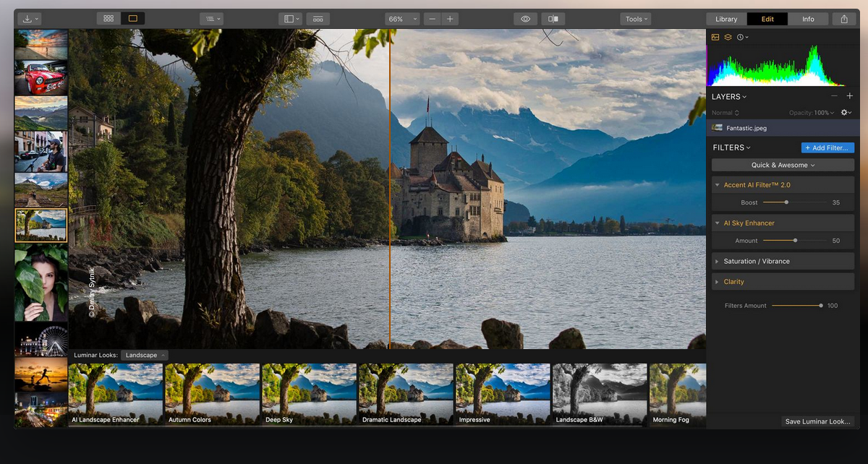868x464 pixels.
Task: Open the histogram panel icon
Action: point(715,37)
